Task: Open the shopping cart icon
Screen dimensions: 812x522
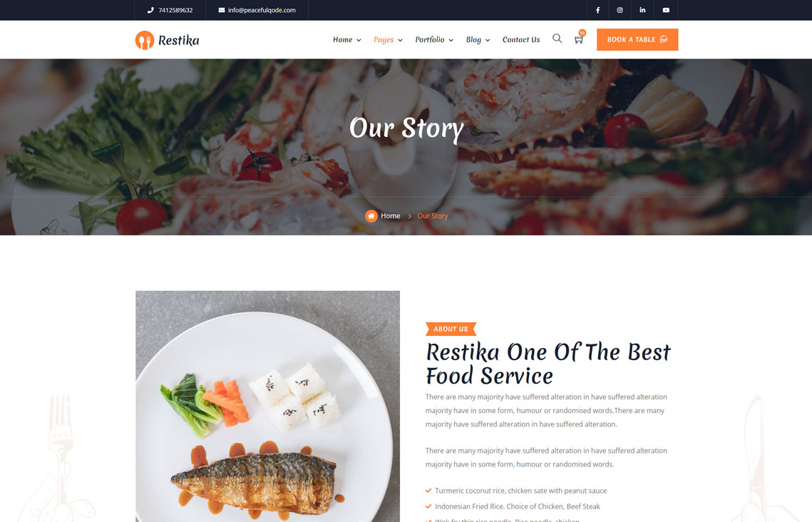Action: point(579,39)
